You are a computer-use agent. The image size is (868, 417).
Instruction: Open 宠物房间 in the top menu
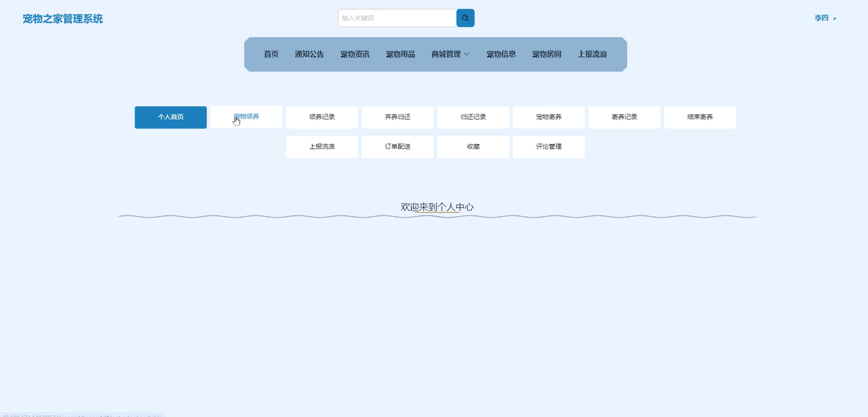coord(547,54)
